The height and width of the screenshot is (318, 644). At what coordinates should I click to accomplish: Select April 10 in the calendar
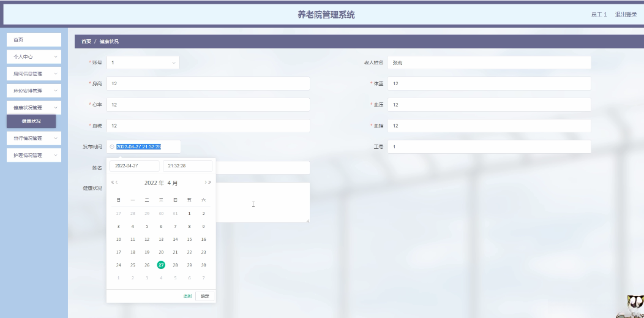118,239
